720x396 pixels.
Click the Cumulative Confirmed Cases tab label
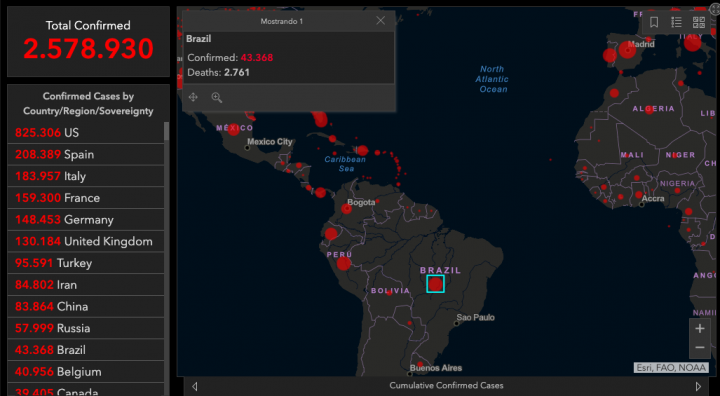446,386
